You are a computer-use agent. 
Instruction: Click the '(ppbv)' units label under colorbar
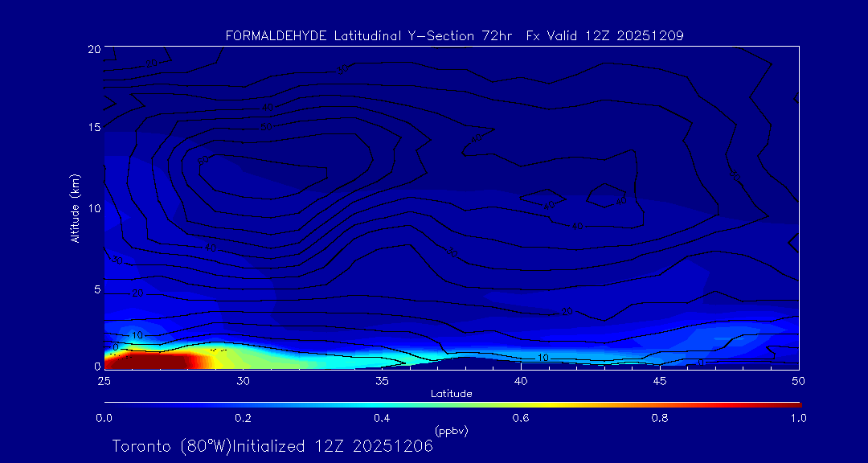pos(452,431)
